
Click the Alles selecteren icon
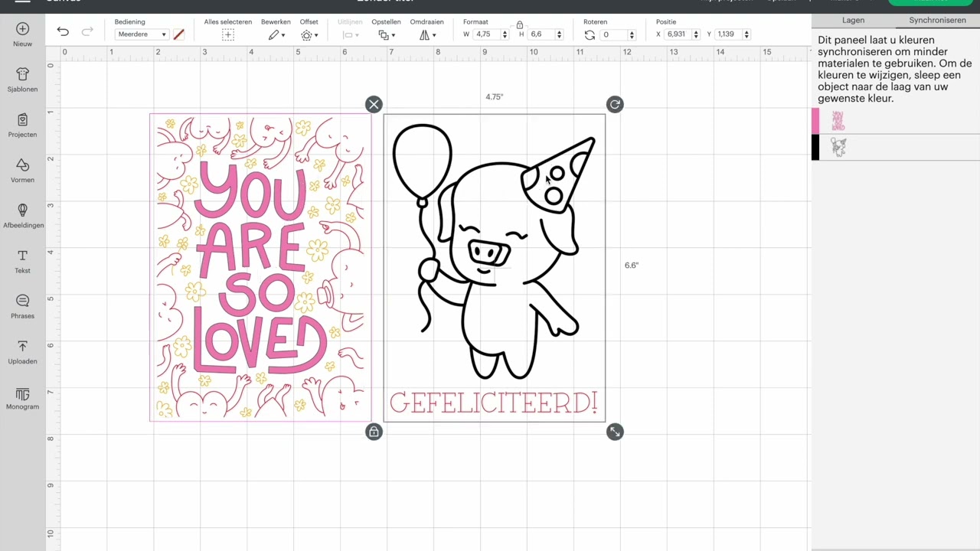227,35
